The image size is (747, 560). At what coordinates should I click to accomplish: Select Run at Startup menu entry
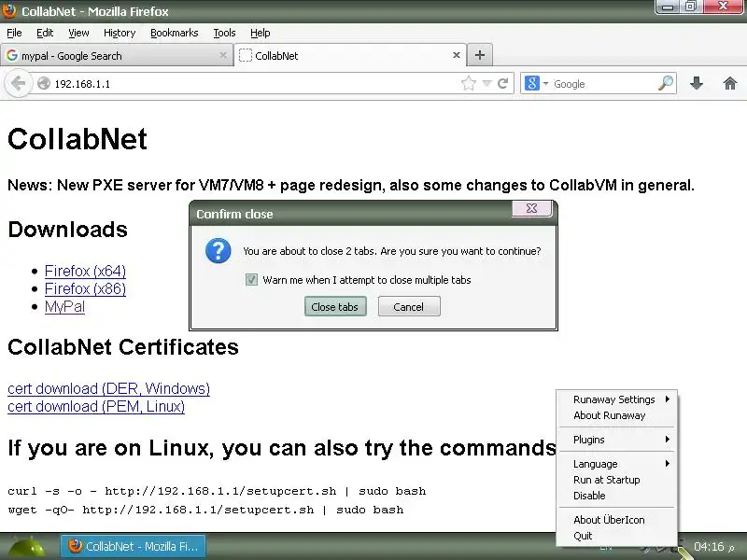pyautogui.click(x=616, y=480)
